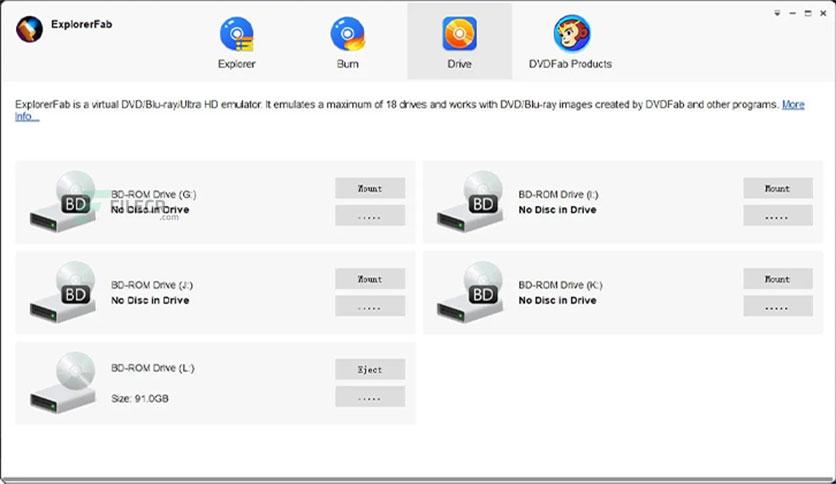Eject the disc from drive L:
836x484 pixels.
(x=370, y=369)
